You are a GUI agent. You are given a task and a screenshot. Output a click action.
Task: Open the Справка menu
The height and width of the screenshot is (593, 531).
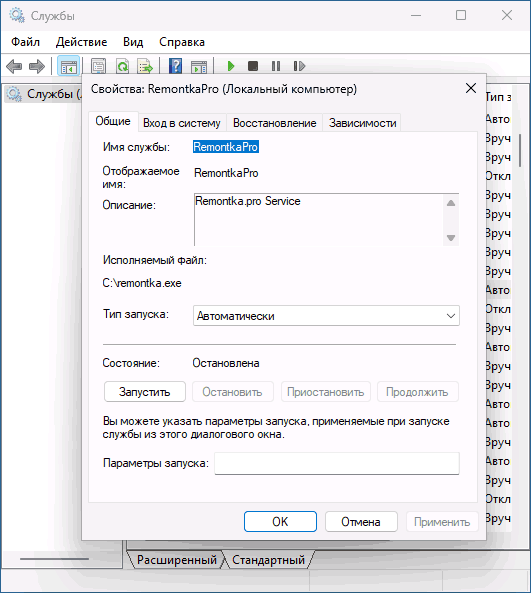coord(182,42)
